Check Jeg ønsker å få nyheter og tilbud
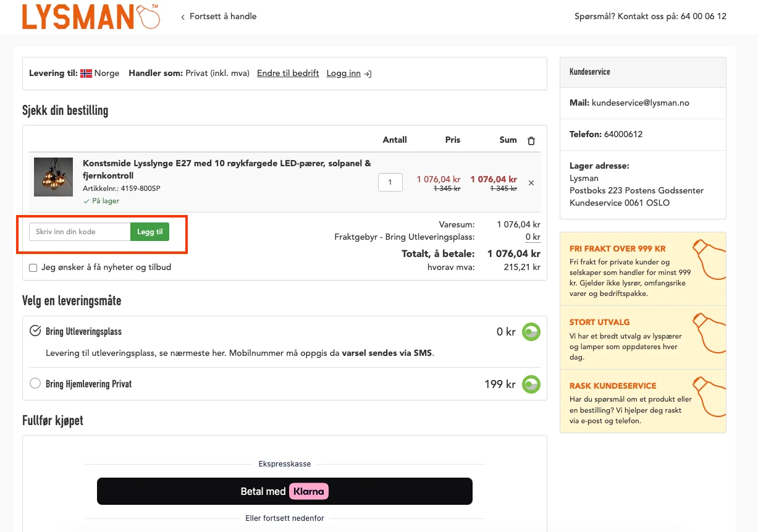Screen dimensions: 758x532 pyautogui.click(x=33, y=268)
